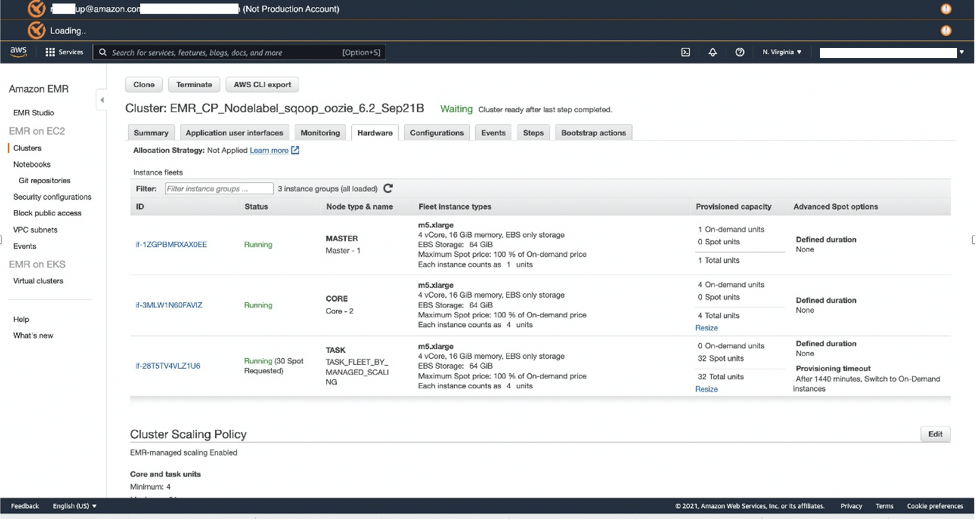Click the green Waiting cluster status

[x=456, y=109]
